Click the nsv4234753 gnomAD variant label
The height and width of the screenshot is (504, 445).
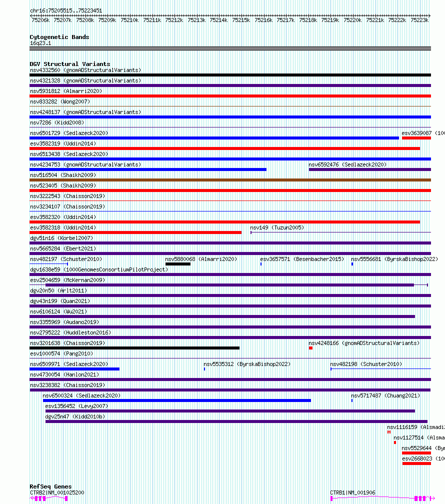85,164
